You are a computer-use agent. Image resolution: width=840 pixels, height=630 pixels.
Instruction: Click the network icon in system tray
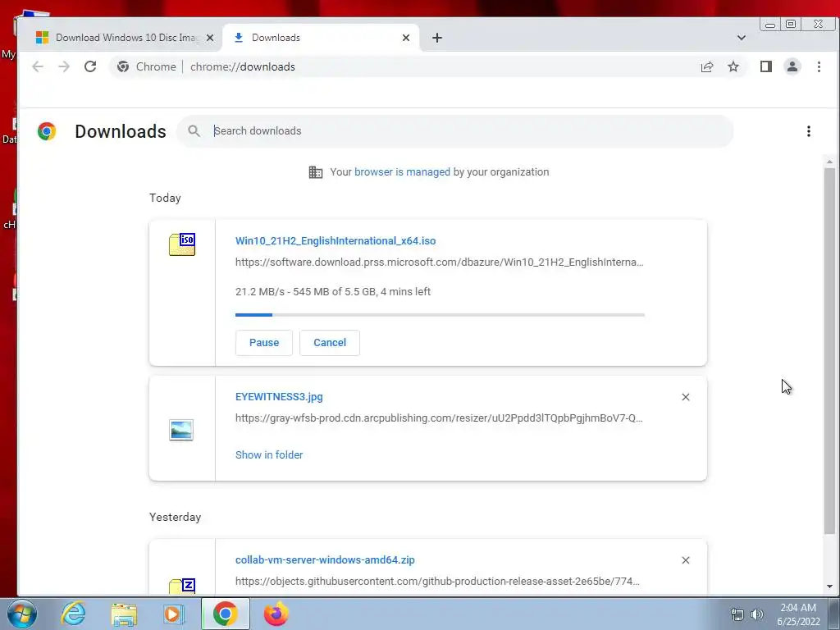coord(737,614)
